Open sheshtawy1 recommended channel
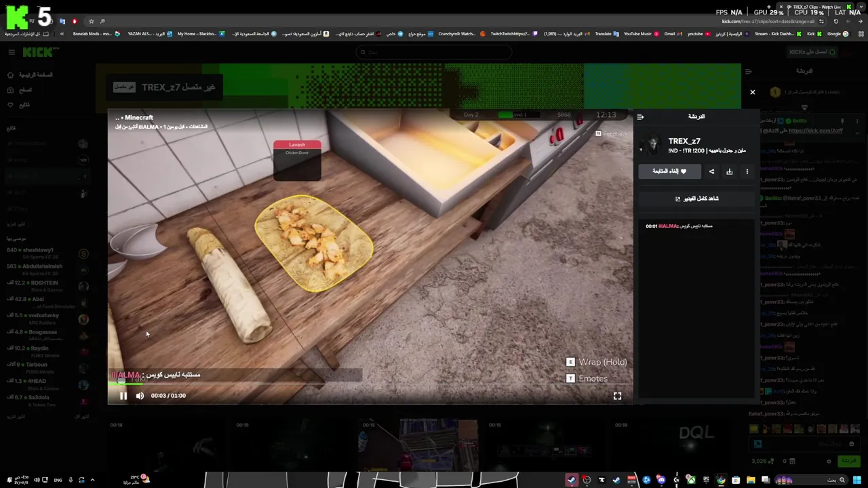This screenshot has width=868, height=488. 47,253
